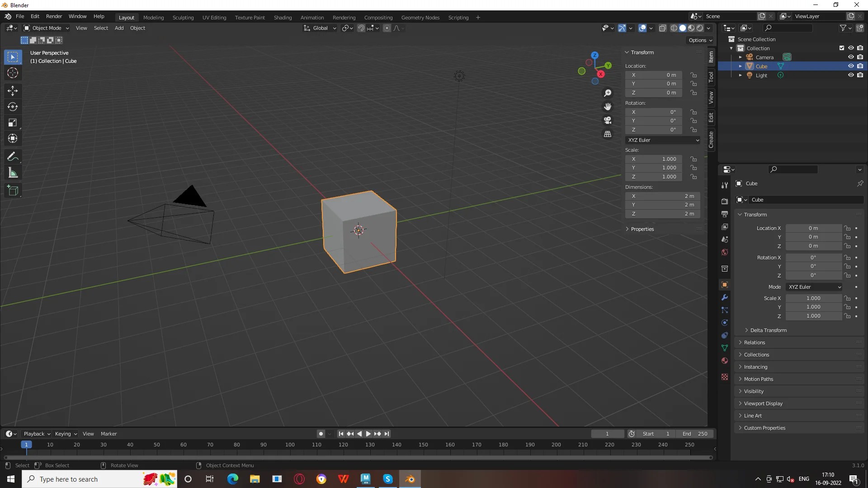Open the XYZ Euler rotation mode dropdown
This screenshot has width=868, height=488.
coord(663,140)
